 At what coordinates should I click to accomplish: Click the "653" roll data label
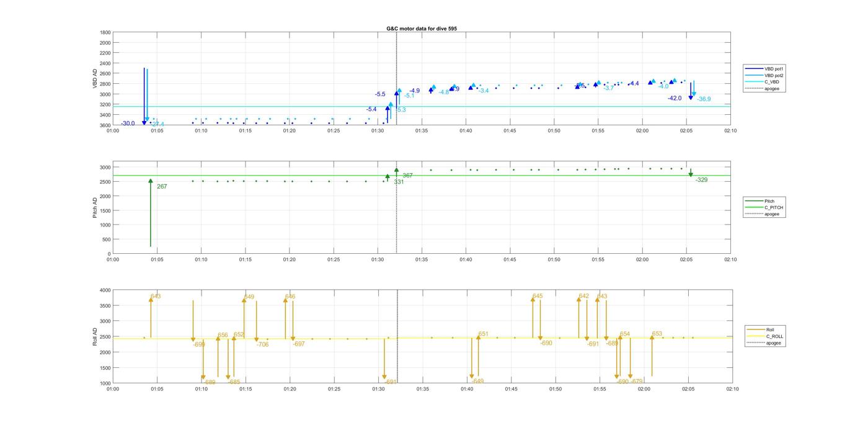(657, 334)
